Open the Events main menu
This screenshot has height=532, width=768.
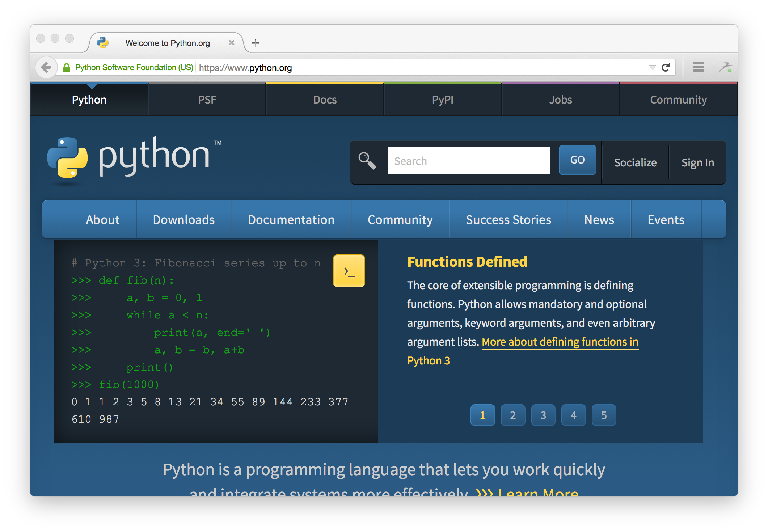point(666,220)
